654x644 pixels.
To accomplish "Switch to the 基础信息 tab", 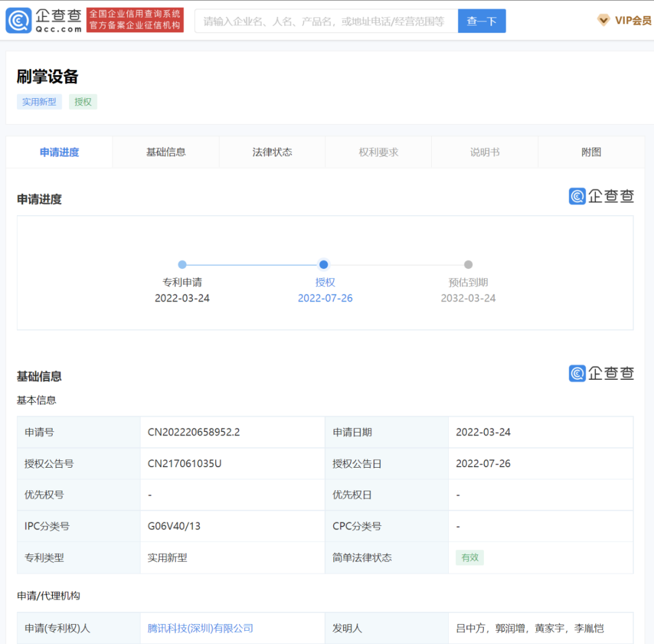I will click(x=166, y=152).
